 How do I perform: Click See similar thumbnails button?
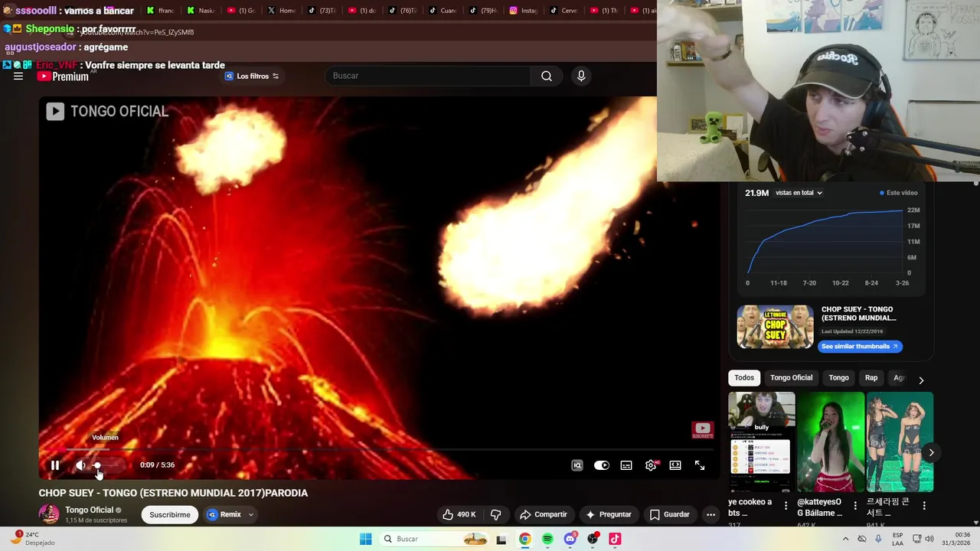point(860,346)
